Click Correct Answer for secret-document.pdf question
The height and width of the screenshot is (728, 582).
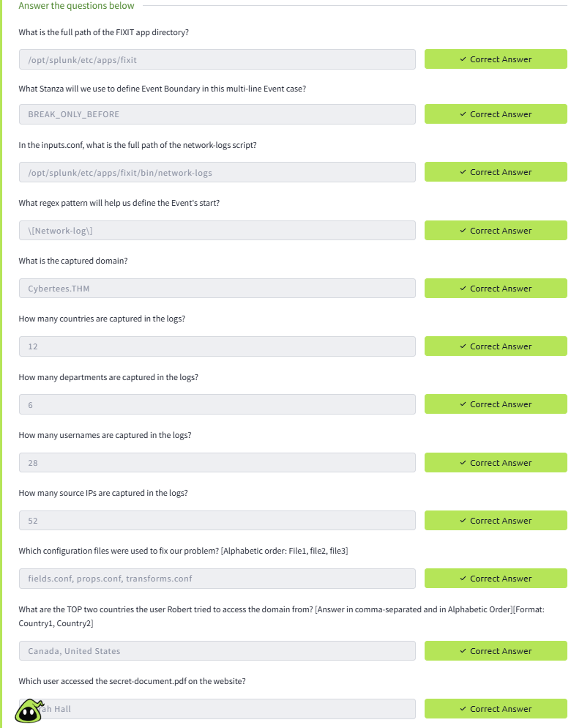coord(496,709)
